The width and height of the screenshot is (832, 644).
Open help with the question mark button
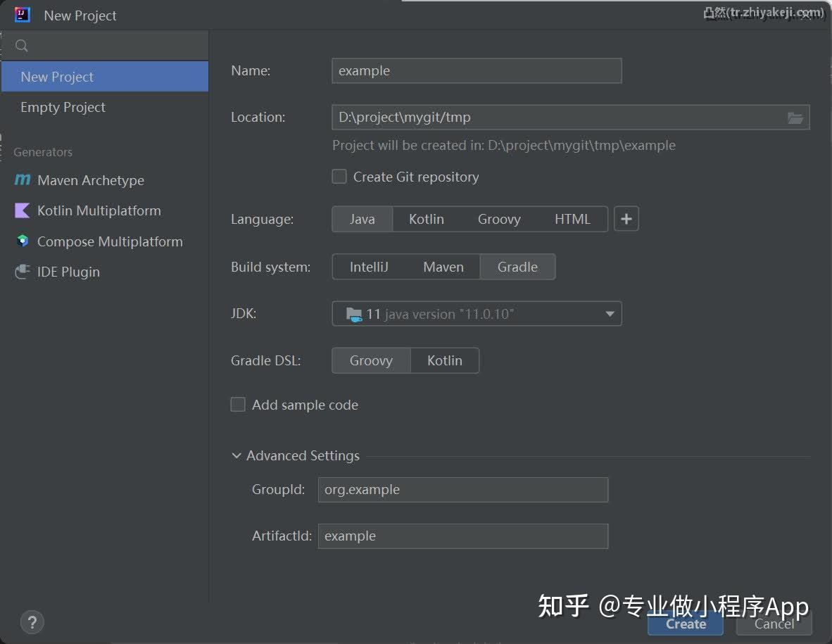point(32,621)
